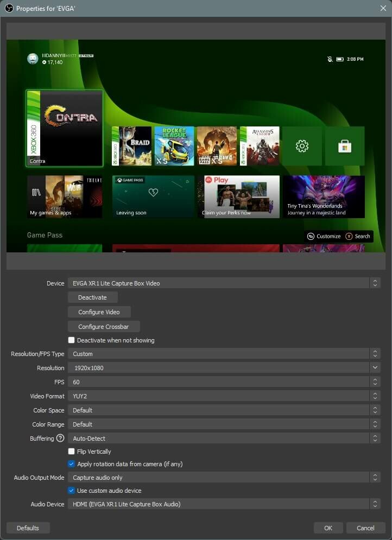Click the Buffering help question mark icon

click(60, 439)
